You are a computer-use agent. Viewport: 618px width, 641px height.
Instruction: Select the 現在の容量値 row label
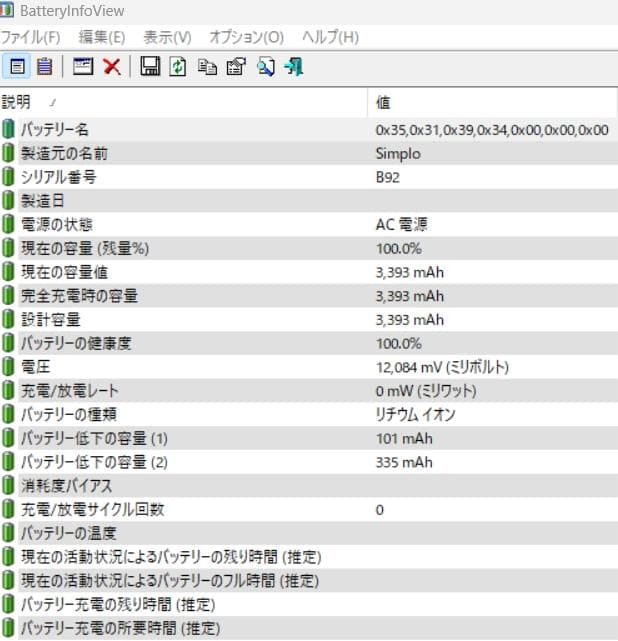(x=65, y=272)
